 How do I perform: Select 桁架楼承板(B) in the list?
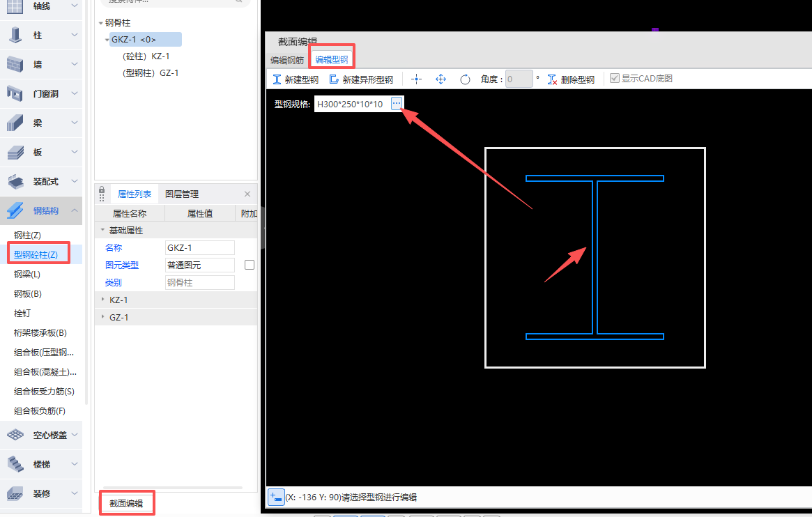(40, 333)
